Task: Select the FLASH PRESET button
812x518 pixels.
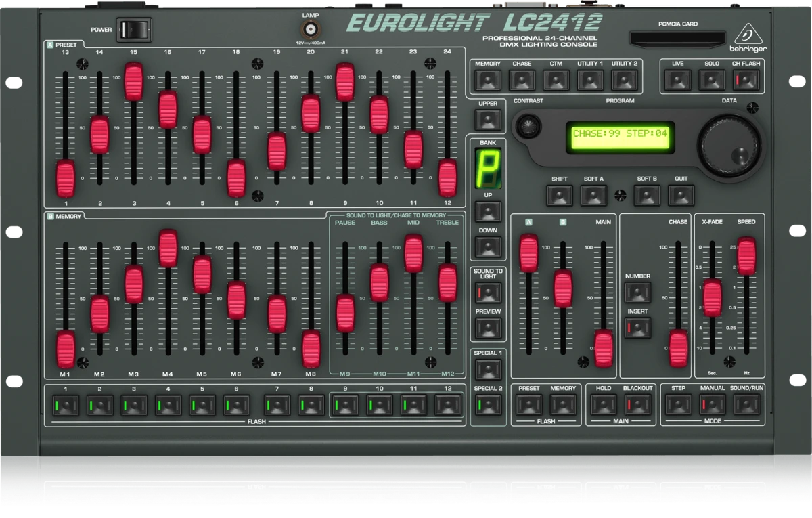Action: coord(528,405)
